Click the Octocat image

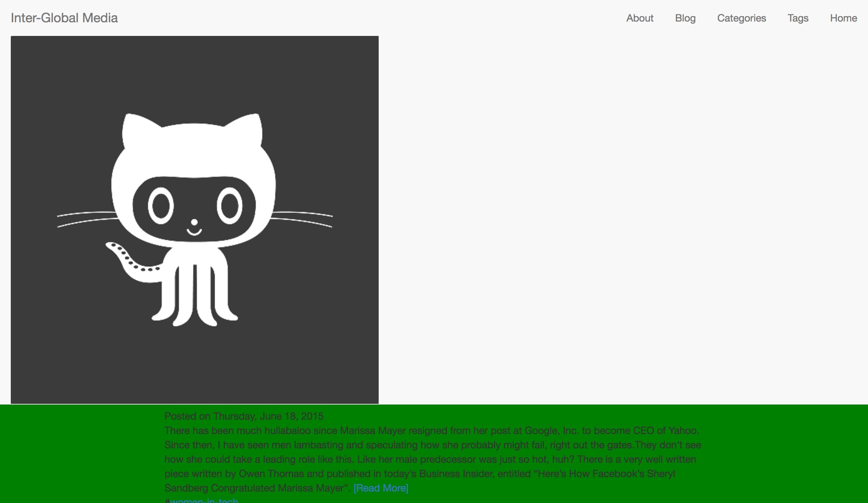(195, 220)
